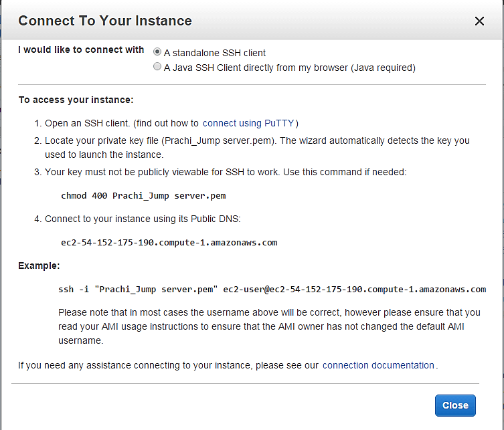Viewport: 504px width, 430px height.
Task: Click the Public DNS hostname line
Action: tap(169, 242)
